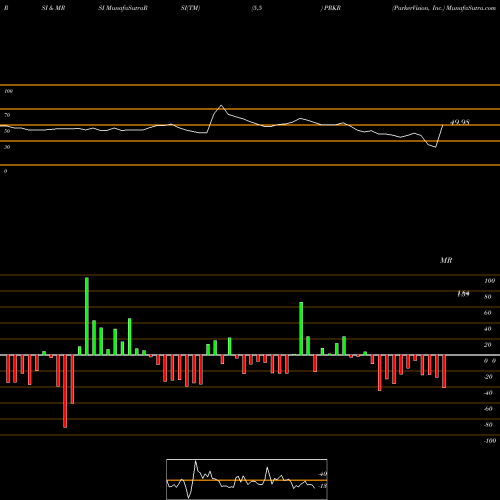Click the 'MR' panel title label
The height and width of the screenshot is (500, 500).
coord(446,260)
